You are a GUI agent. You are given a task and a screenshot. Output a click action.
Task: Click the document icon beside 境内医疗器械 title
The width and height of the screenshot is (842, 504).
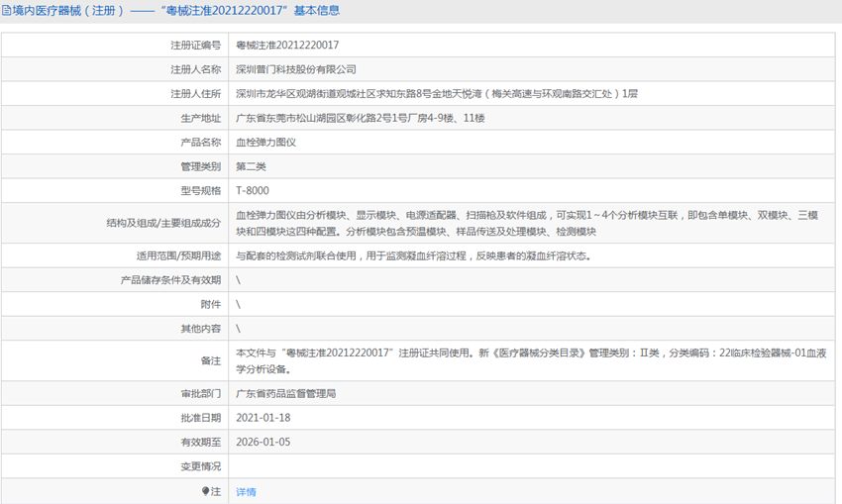point(6,10)
